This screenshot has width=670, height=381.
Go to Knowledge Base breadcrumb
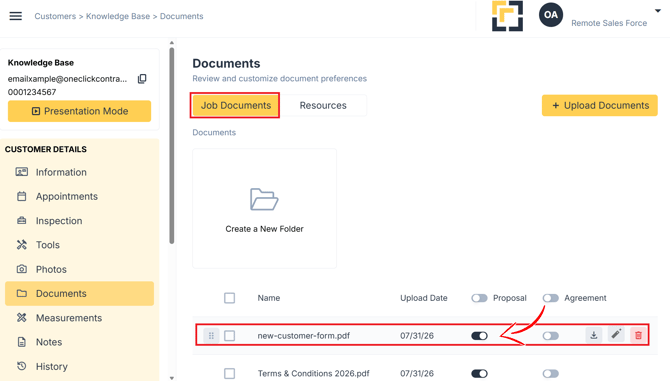[x=118, y=16]
